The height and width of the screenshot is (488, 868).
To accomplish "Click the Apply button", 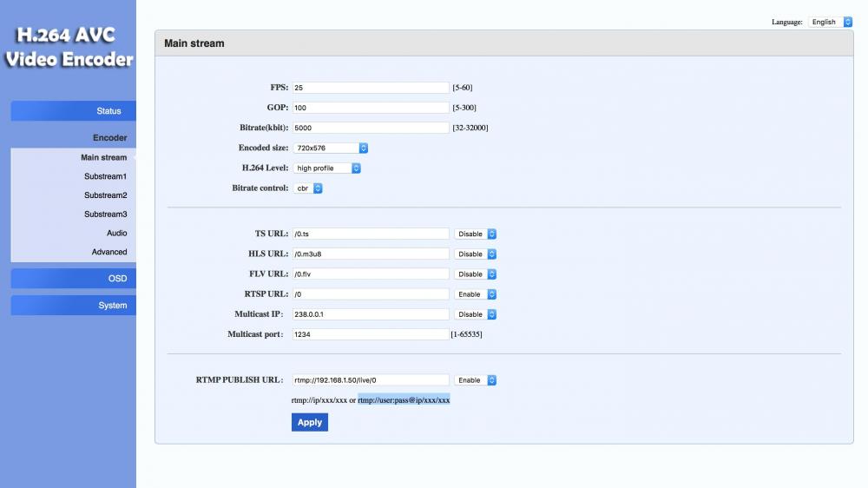I will coord(310,423).
